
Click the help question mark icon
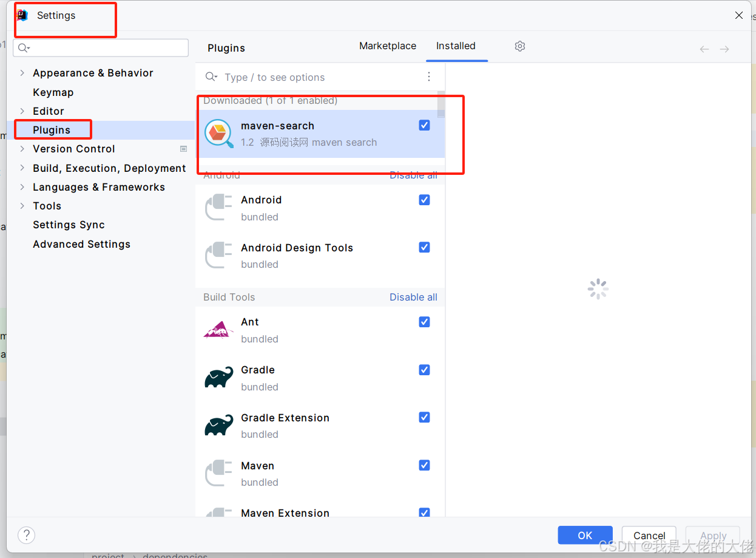point(26,535)
